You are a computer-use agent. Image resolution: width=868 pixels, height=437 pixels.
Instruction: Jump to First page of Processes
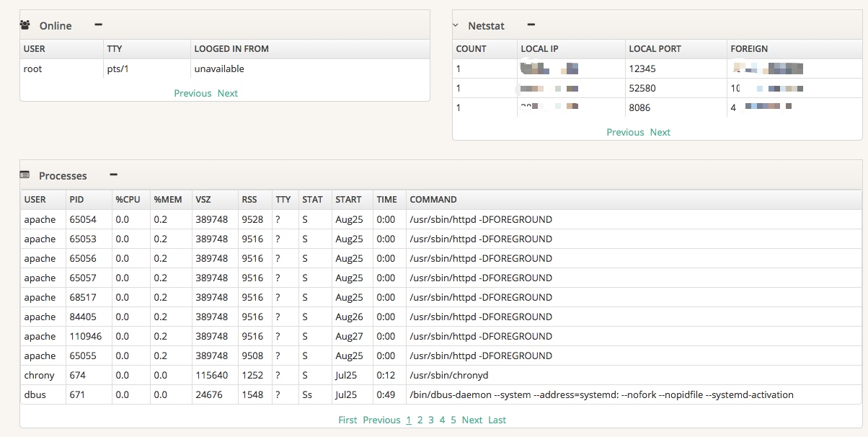[347, 420]
